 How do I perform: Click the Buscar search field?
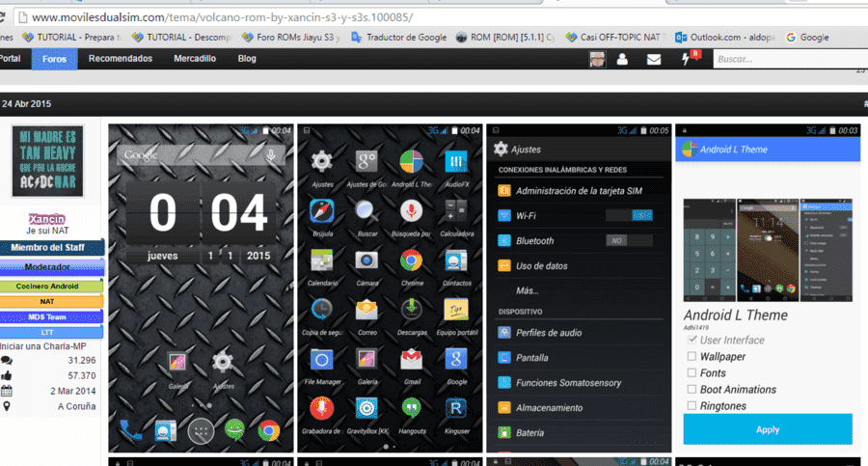[791, 59]
